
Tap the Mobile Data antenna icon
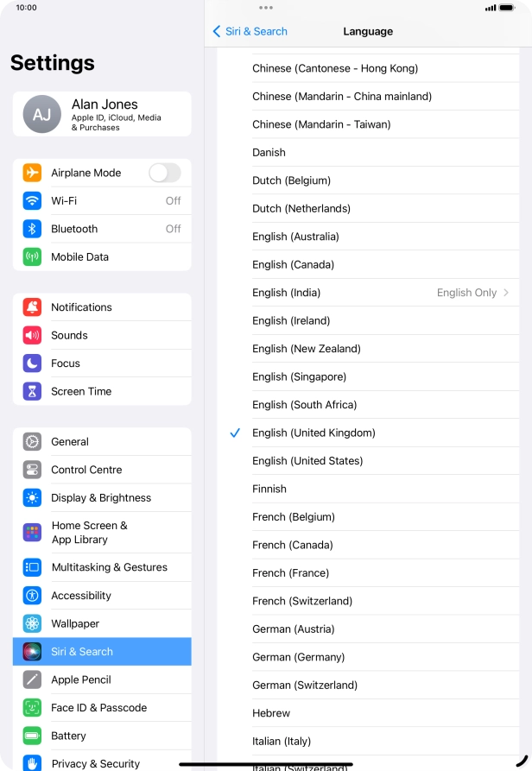tap(32, 256)
